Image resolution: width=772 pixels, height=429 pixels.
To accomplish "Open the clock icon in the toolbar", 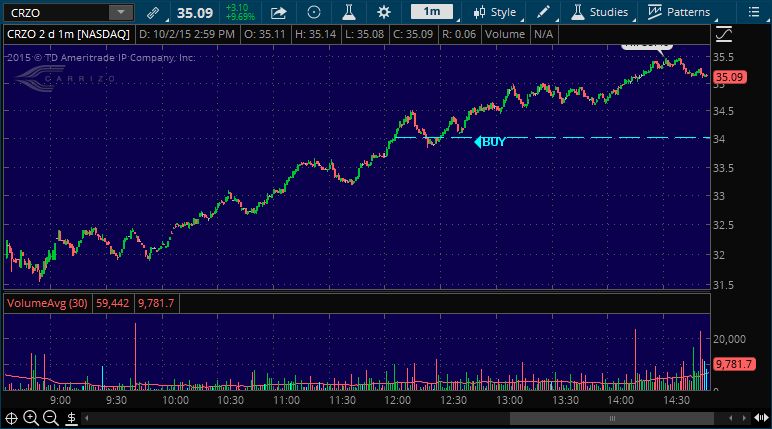I will click(x=314, y=13).
